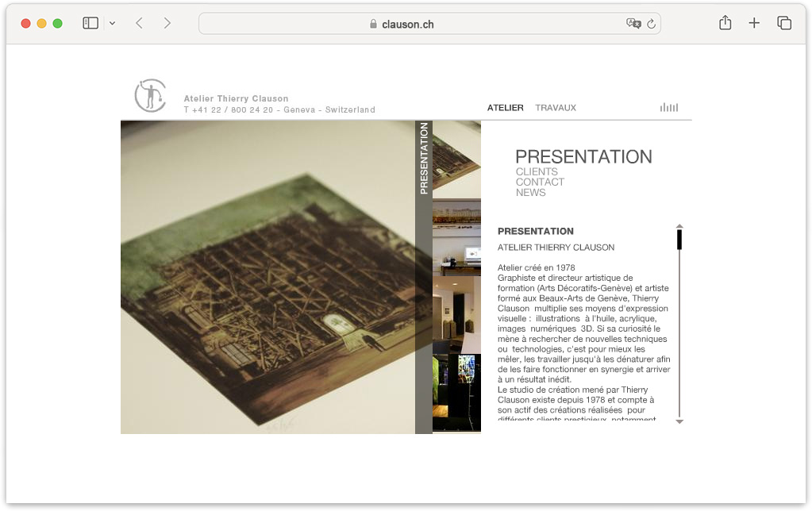The width and height of the screenshot is (812, 511).
Task: Click the scroll up arrow of text panel
Action: [679, 227]
